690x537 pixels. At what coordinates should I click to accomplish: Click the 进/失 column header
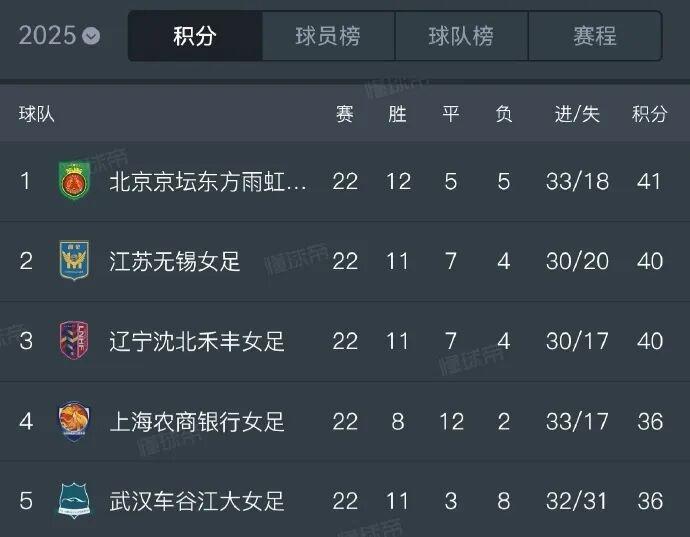pos(577,114)
